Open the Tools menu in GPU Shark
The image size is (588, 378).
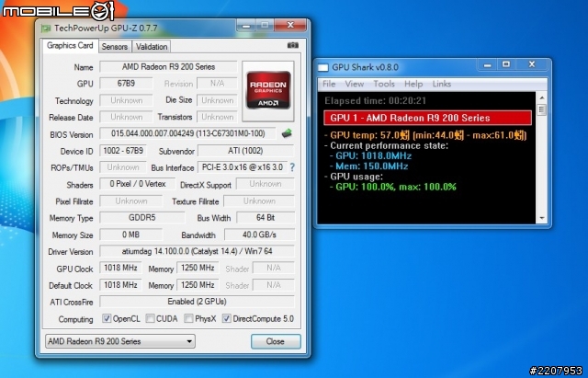[384, 84]
